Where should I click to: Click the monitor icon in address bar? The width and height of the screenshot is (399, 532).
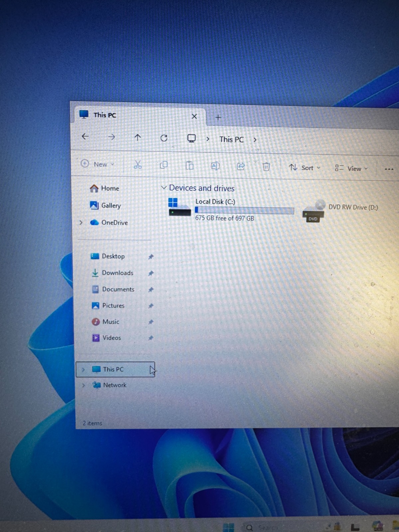pyautogui.click(x=192, y=138)
